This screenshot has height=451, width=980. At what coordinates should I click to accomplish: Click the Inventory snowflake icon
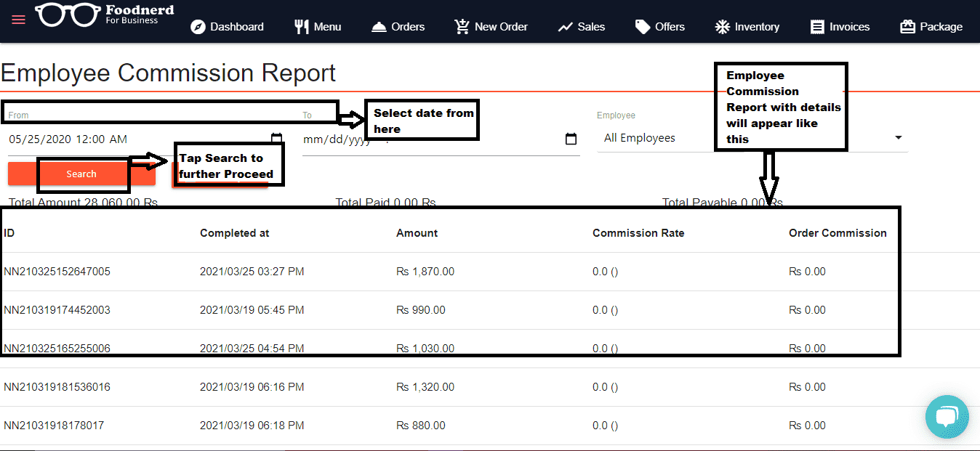[722, 27]
